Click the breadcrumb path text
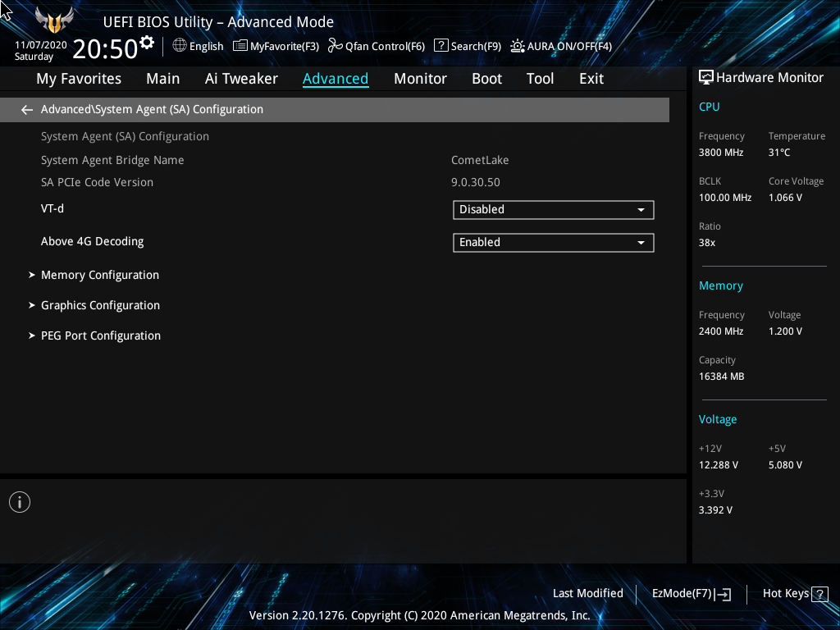Screen dimensions: 840x630 tap(152, 110)
